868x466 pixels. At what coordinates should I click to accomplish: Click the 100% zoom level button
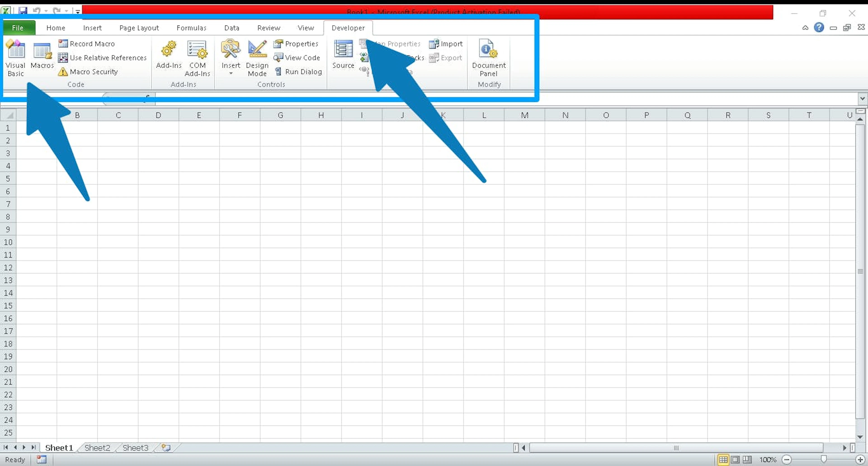pyautogui.click(x=768, y=460)
